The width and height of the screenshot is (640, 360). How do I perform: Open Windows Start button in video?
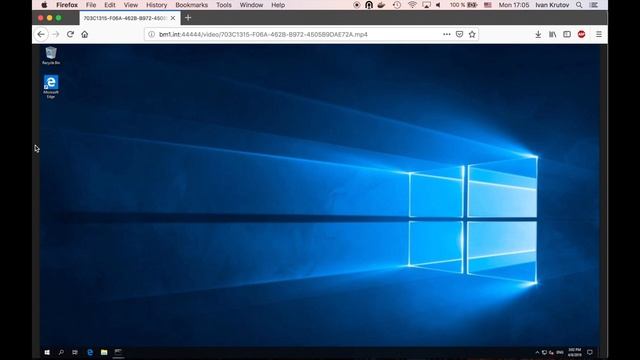47,352
